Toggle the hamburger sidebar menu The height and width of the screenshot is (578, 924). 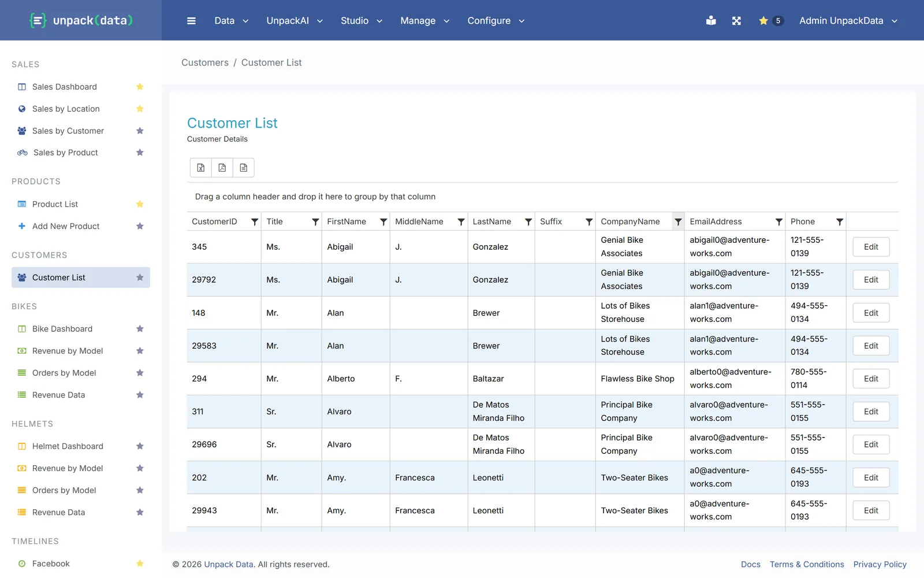pos(191,21)
